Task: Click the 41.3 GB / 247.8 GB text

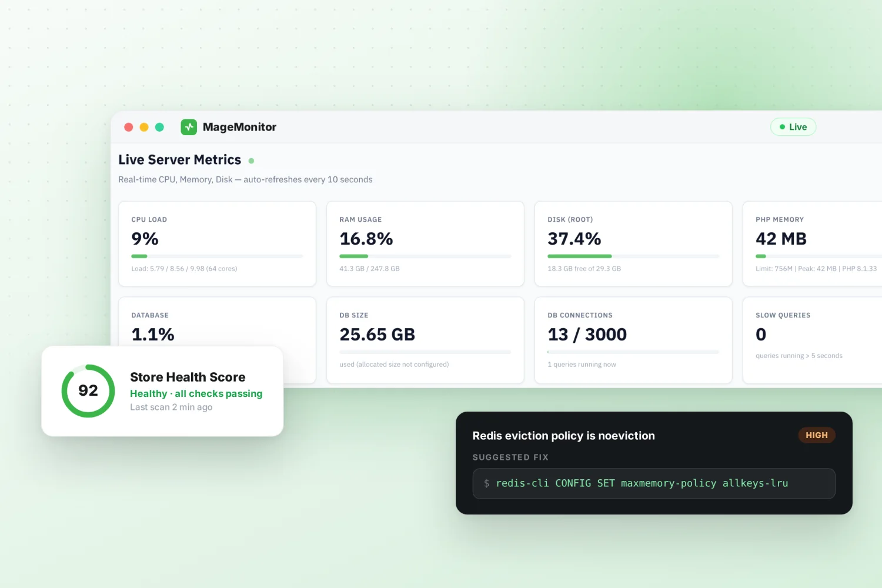Action: 369,269
